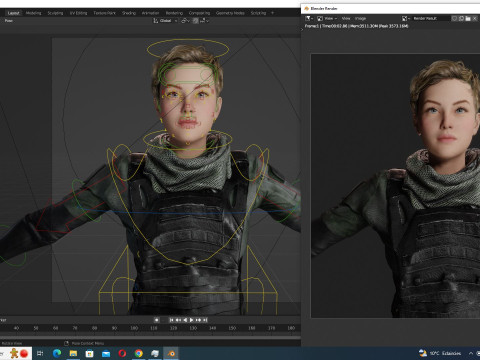The image size is (480, 360).
Task: Switch to Blender via taskbar icon
Action: [171, 353]
